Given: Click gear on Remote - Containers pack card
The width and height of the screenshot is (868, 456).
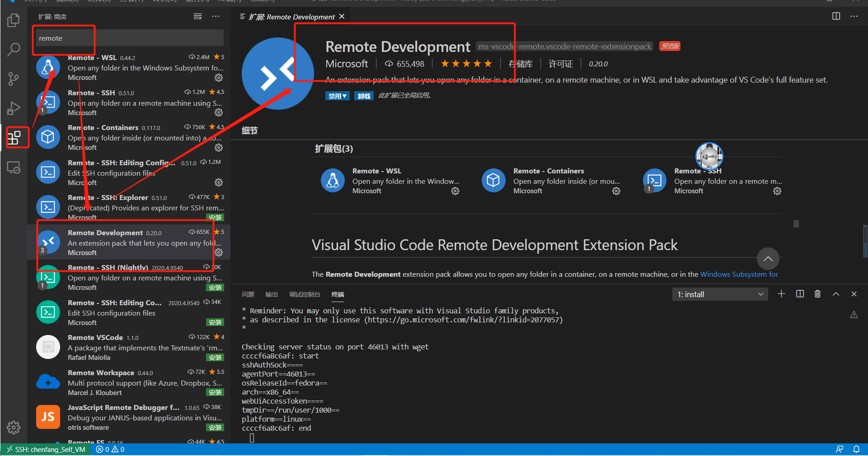Looking at the screenshot, I should pos(616,191).
